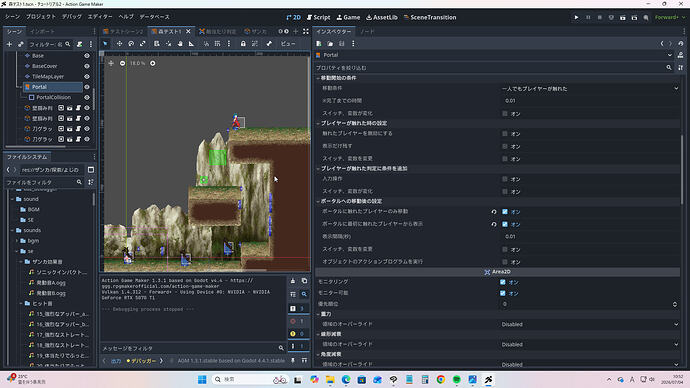Switch to Script workspace
This screenshot has width=690, height=388.
click(x=318, y=18)
